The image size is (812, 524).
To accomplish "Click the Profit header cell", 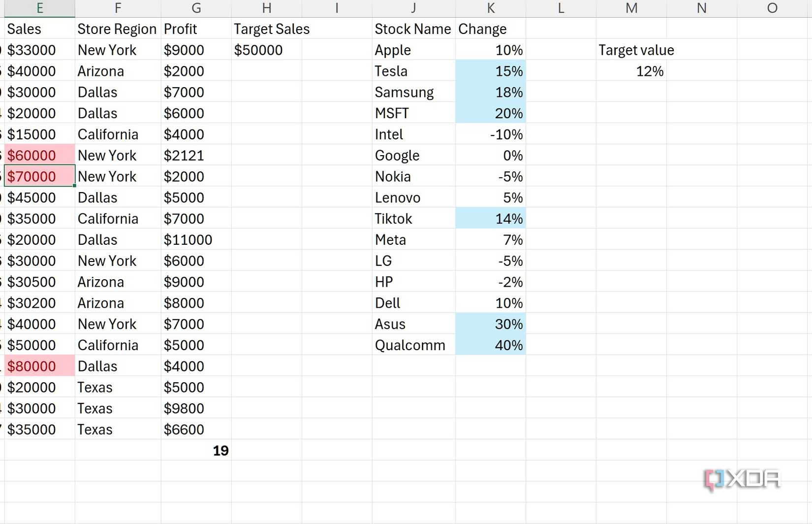I will (x=180, y=29).
